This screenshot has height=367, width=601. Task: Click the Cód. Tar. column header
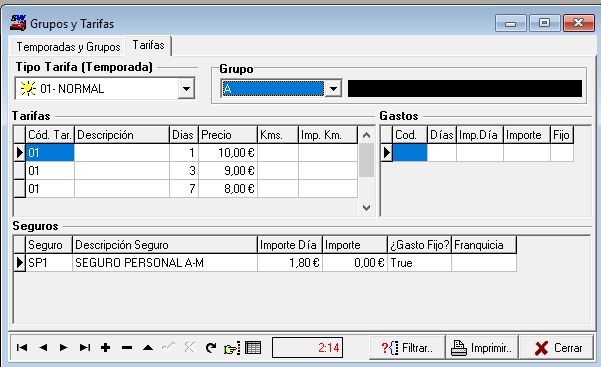coord(50,135)
